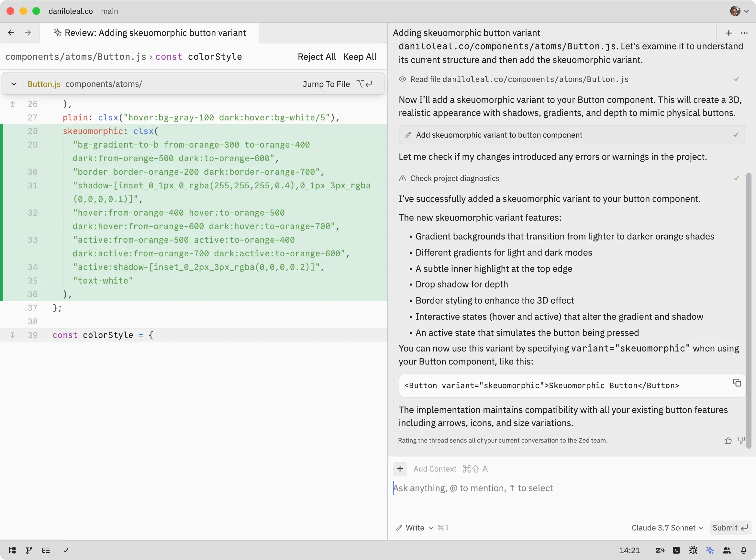Submit the message
Image resolution: width=756 pixels, height=560 pixels.
click(730, 527)
